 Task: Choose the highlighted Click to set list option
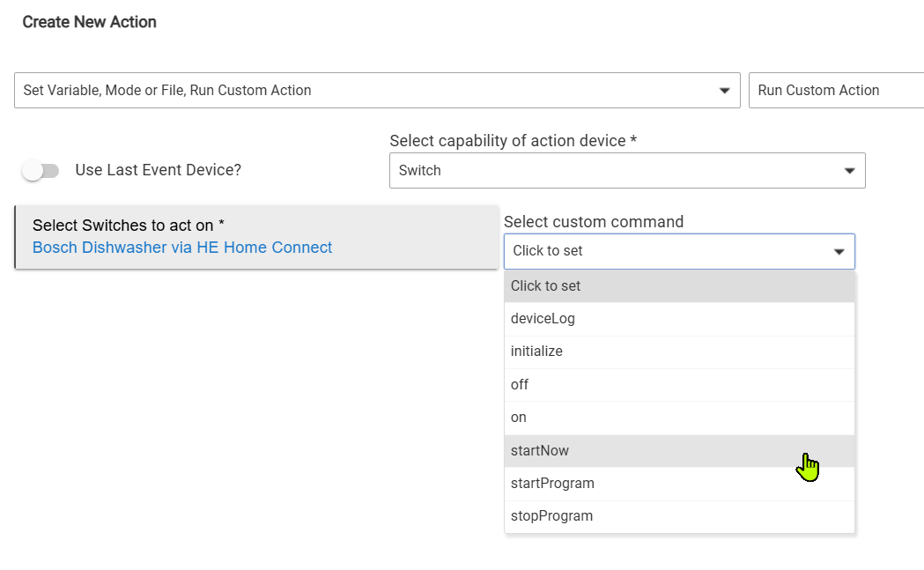click(x=678, y=286)
